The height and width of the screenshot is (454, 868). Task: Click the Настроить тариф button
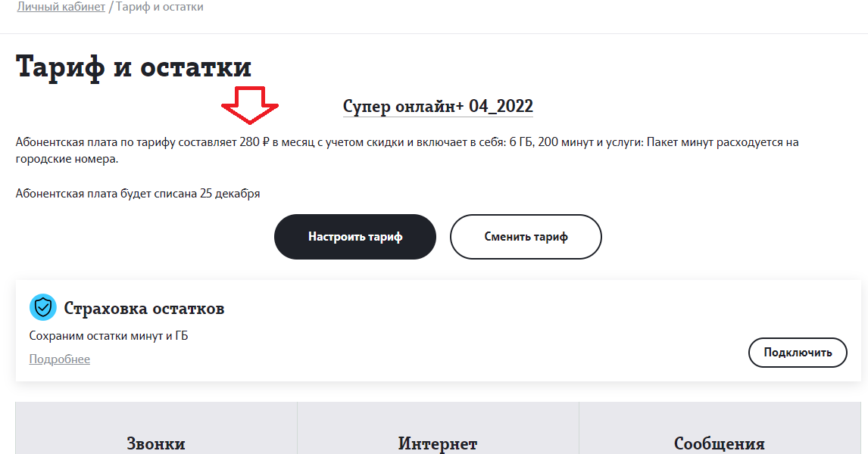(354, 237)
